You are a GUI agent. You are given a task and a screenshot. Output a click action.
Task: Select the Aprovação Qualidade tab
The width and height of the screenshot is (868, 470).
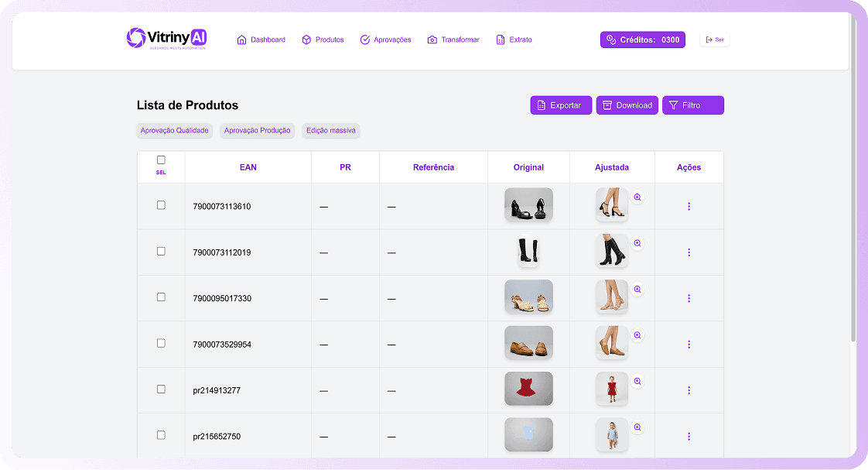coord(174,130)
